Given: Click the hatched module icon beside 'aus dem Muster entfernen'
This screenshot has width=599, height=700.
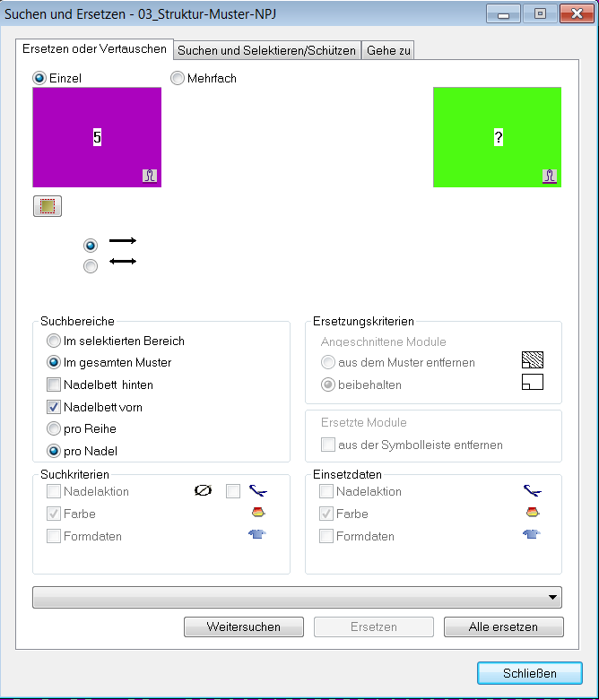Looking at the screenshot, I should tap(533, 359).
